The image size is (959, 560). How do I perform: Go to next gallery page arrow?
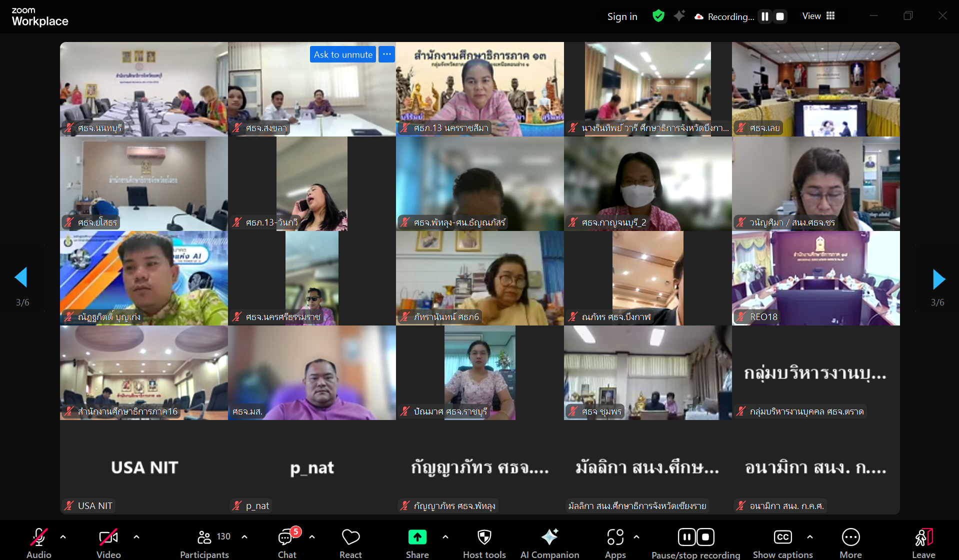click(x=938, y=279)
